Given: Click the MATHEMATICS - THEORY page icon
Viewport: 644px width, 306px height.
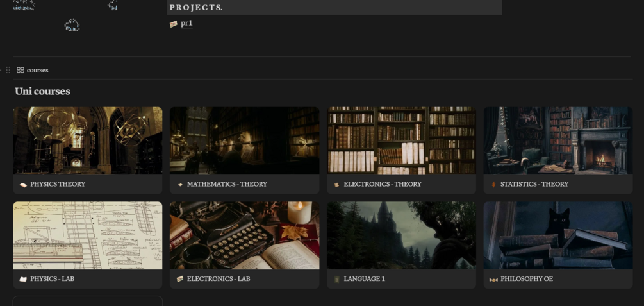Looking at the screenshot, I should pyautogui.click(x=180, y=185).
